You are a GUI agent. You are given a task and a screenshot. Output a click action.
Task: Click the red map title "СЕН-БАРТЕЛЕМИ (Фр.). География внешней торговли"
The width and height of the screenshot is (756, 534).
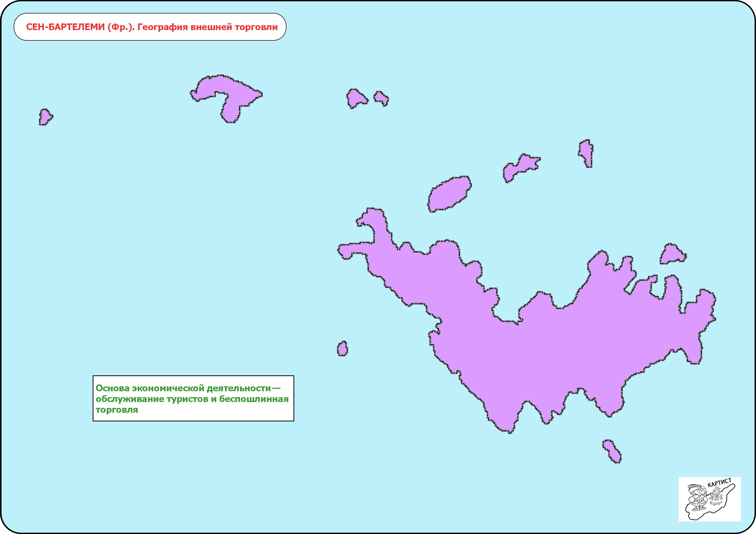pos(152,27)
